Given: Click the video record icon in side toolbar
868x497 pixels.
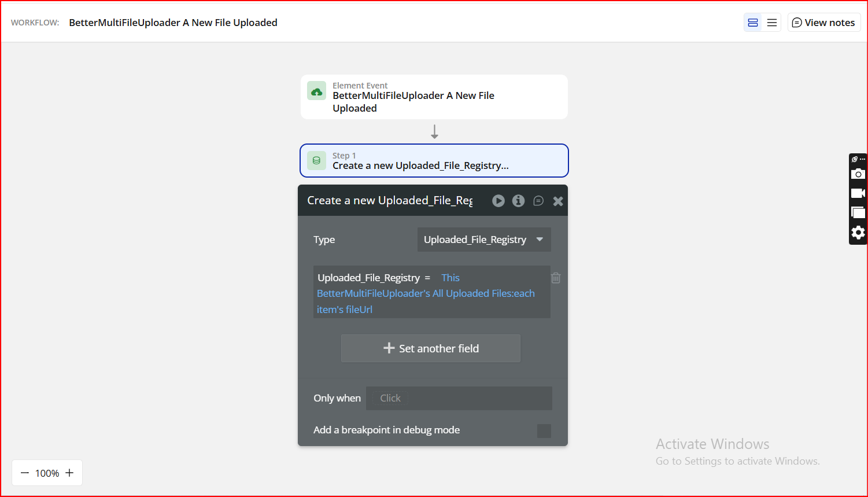Looking at the screenshot, I should coord(858,193).
